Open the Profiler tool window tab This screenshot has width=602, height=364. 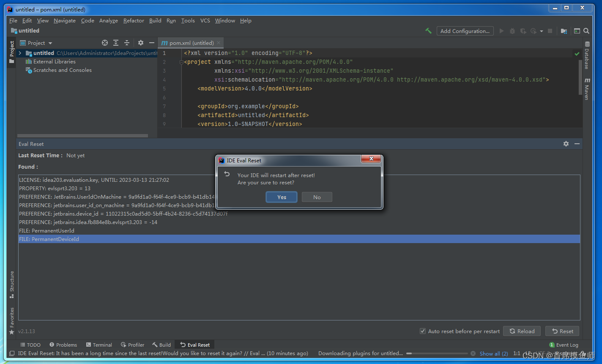point(132,345)
